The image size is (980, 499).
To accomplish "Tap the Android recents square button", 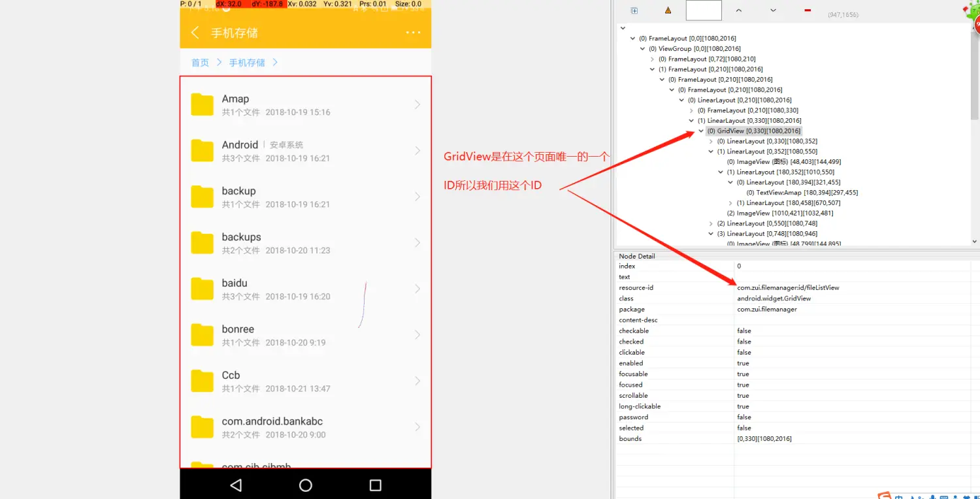I will coord(375,485).
